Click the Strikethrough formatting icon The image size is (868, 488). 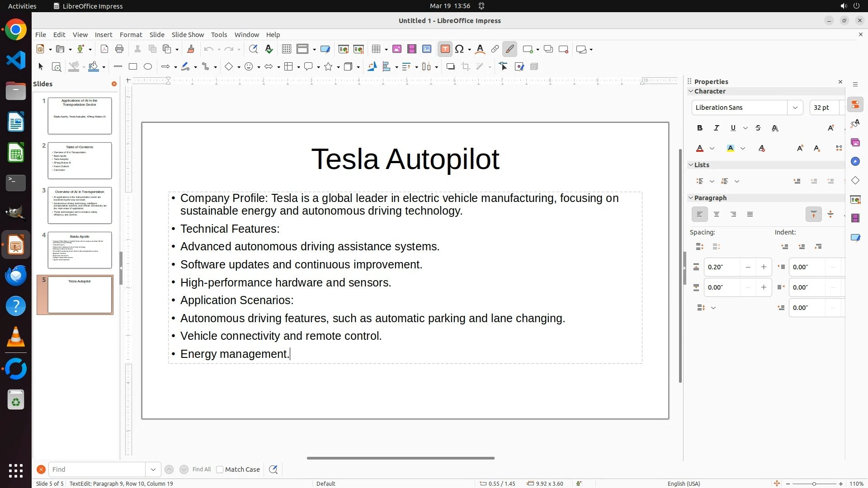758,128
